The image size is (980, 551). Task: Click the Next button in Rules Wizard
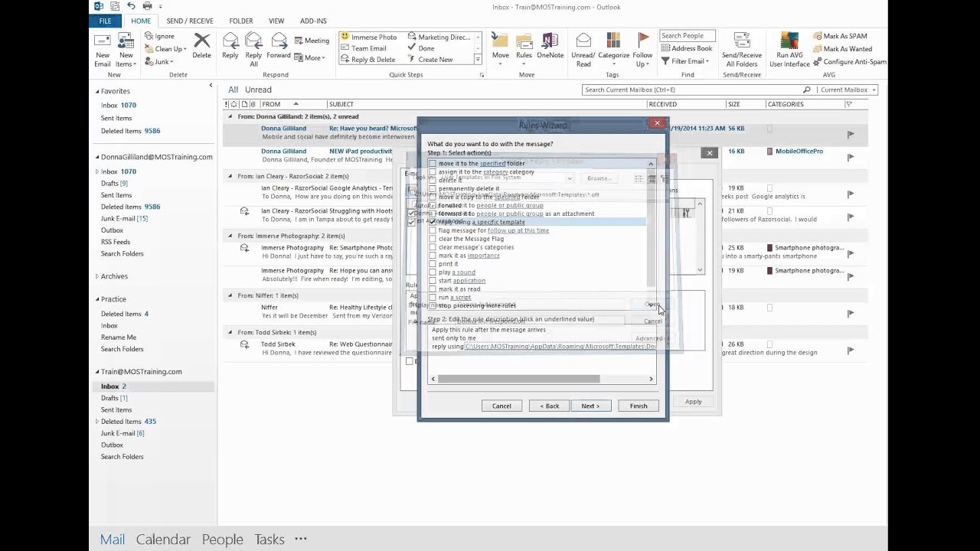coord(590,406)
